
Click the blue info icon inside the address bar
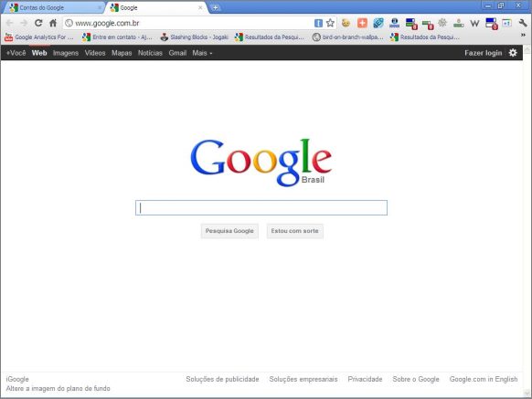click(318, 23)
